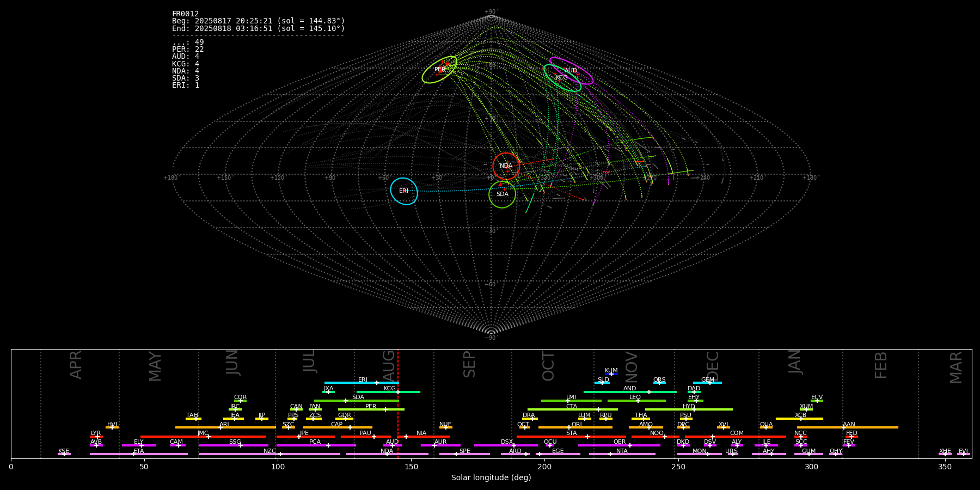Screen dimensions: 980x490
Task: Click the COM shower bar in timeline
Action: tap(736, 437)
